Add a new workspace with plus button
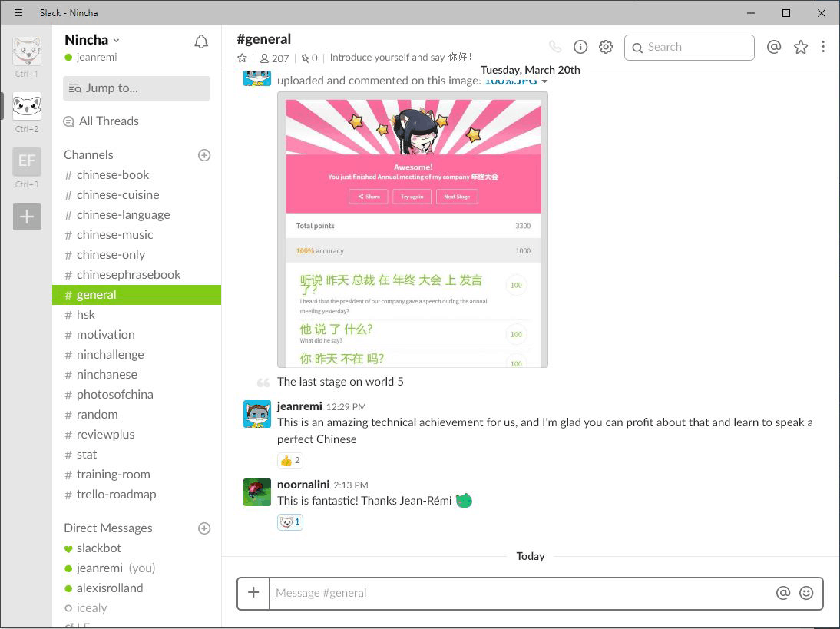The width and height of the screenshot is (840, 629). click(27, 217)
